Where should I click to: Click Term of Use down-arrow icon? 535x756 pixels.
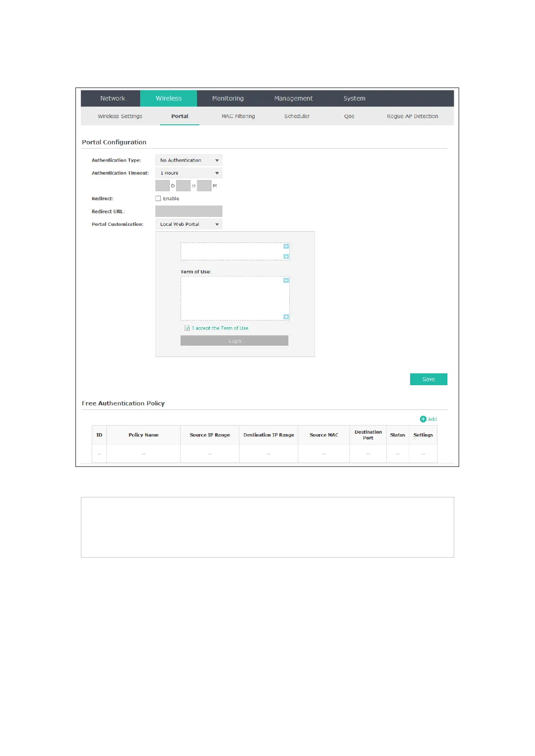[x=286, y=316]
